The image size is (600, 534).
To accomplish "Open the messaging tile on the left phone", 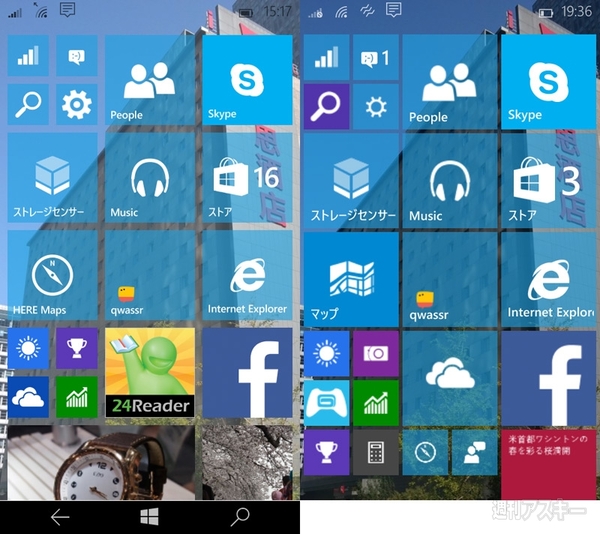I will 77,56.
